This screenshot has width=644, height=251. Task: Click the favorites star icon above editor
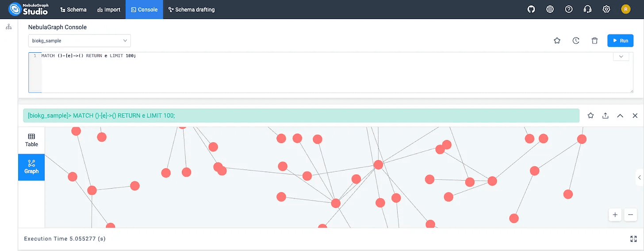click(x=557, y=41)
